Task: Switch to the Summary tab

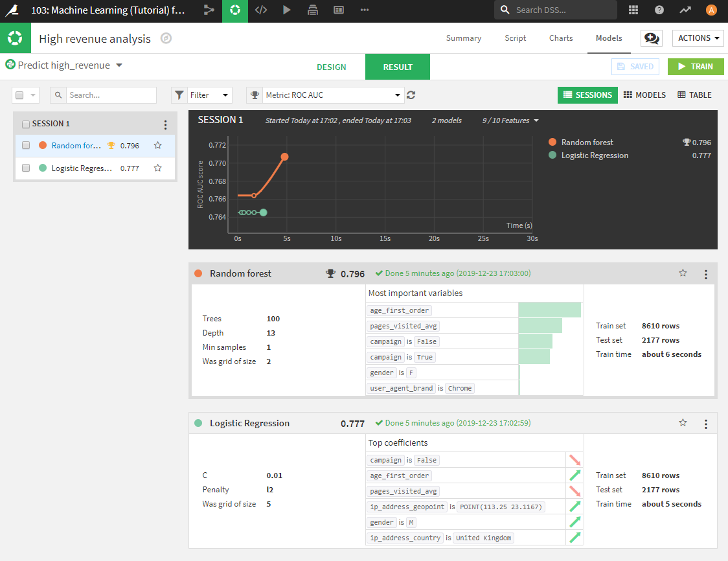Action: click(463, 38)
